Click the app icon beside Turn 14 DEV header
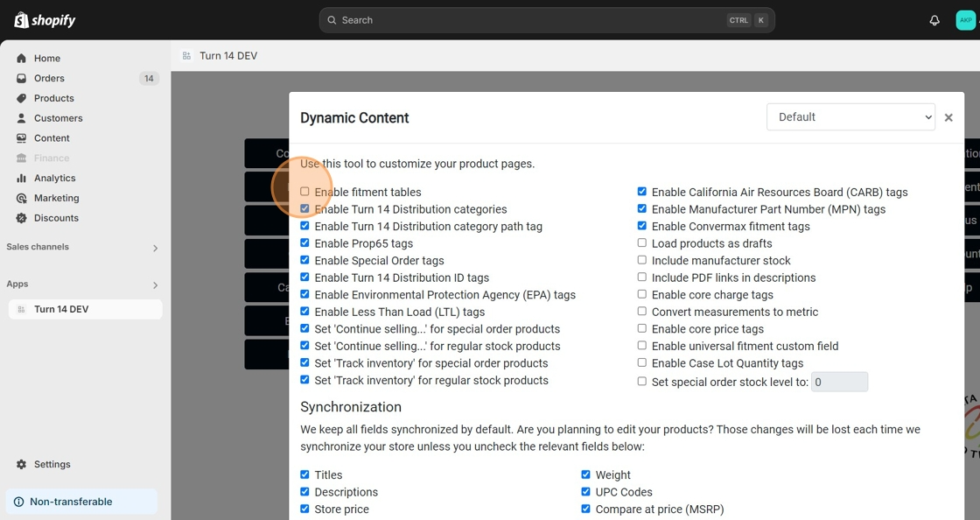The height and width of the screenshot is (520, 980). (186, 56)
